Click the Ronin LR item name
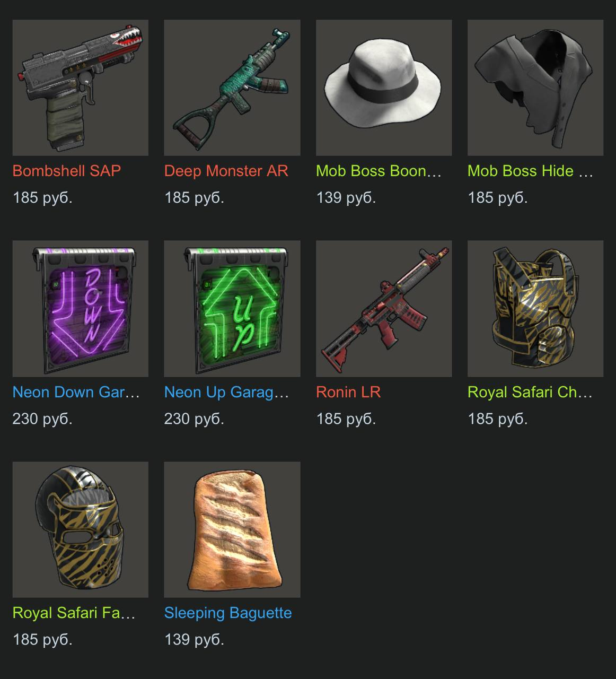The width and height of the screenshot is (616, 679). click(348, 392)
